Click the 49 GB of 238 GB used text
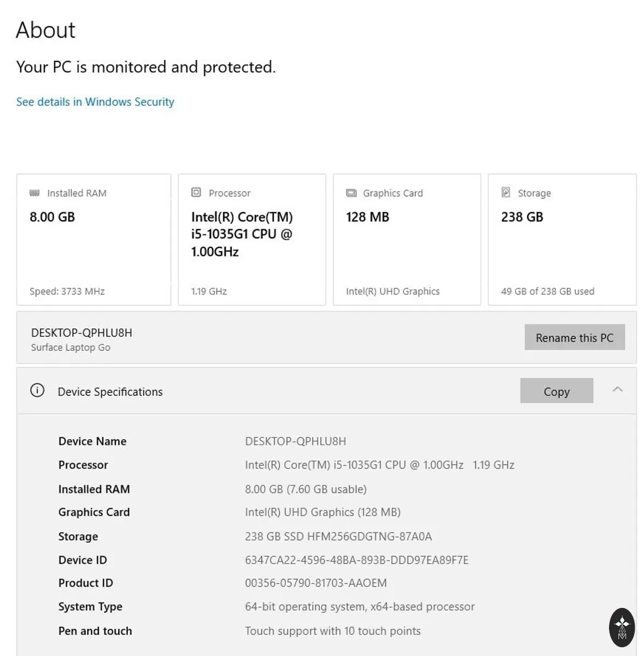 tap(548, 291)
